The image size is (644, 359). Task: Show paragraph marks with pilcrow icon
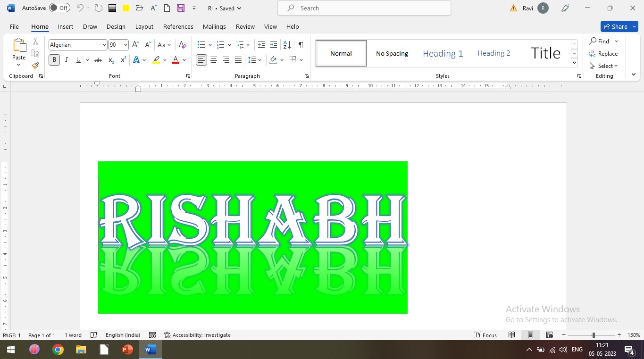point(301,45)
